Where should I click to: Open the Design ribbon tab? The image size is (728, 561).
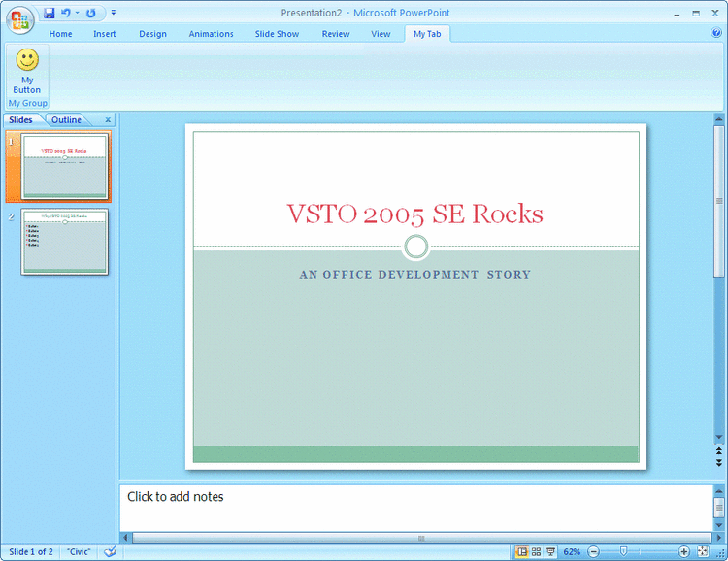[152, 34]
